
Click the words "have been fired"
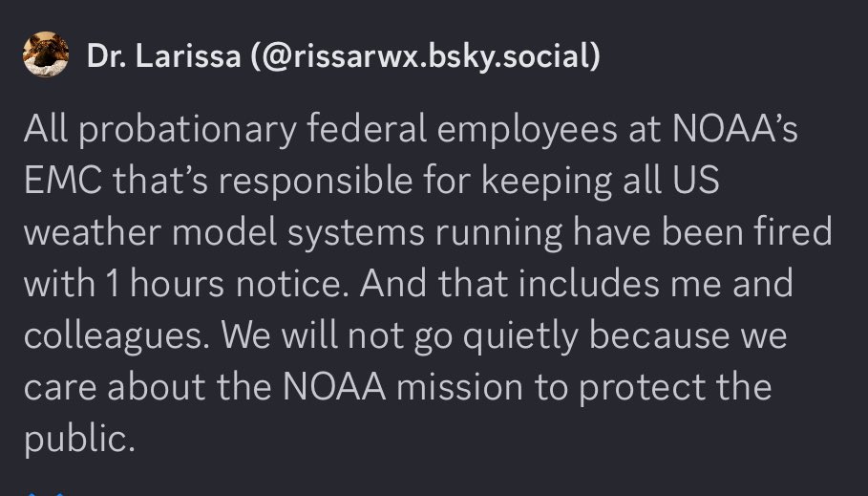coord(703,231)
